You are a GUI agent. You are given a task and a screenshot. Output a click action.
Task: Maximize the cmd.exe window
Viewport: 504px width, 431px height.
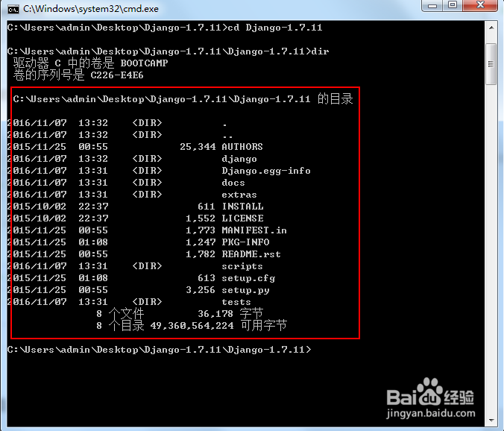pos(453,5)
